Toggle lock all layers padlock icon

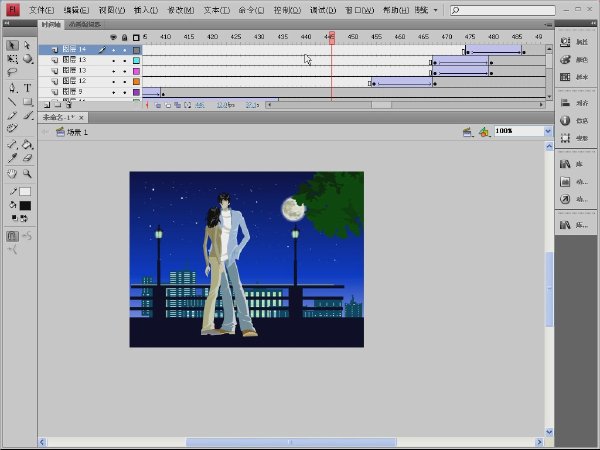point(124,37)
